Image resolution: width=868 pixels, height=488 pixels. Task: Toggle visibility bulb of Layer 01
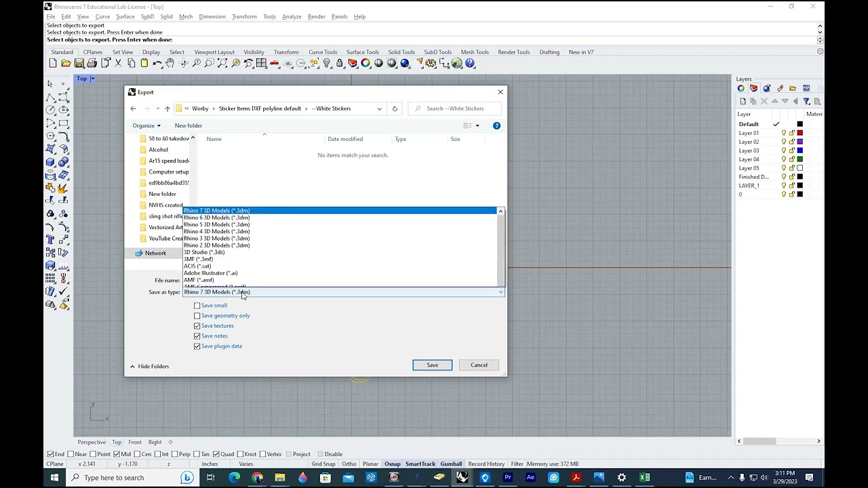point(784,133)
